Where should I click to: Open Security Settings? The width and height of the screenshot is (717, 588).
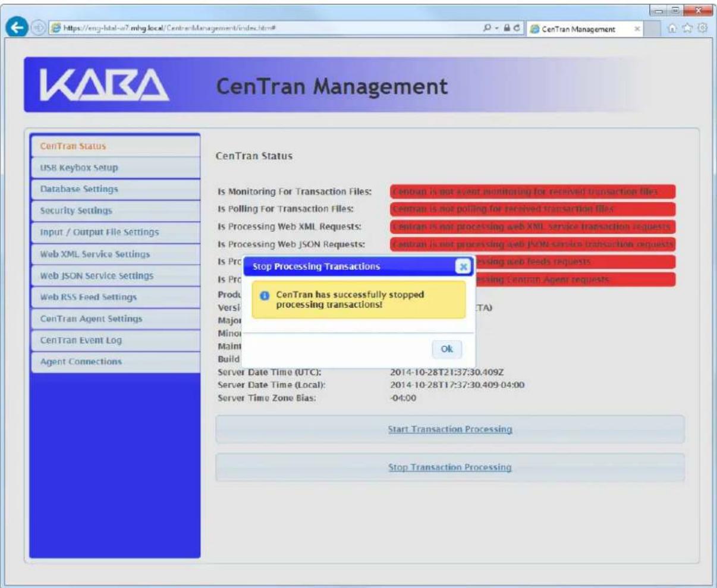(115, 210)
